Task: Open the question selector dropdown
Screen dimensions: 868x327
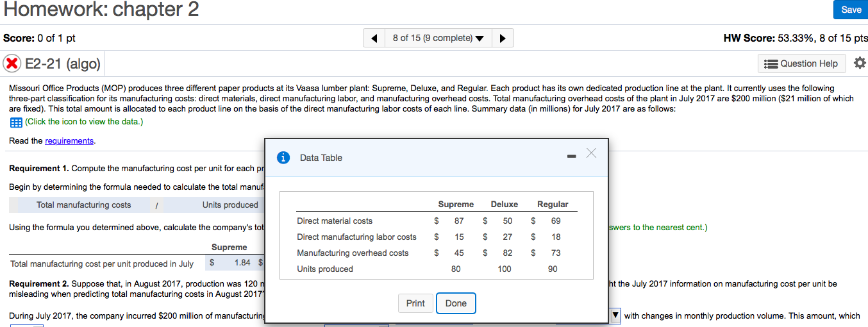Action: point(438,38)
